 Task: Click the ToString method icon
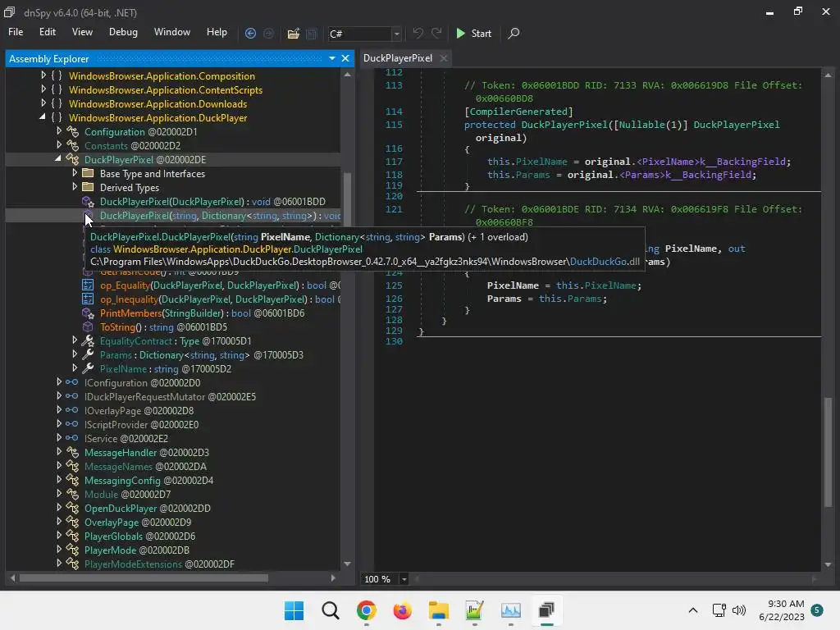pos(88,326)
